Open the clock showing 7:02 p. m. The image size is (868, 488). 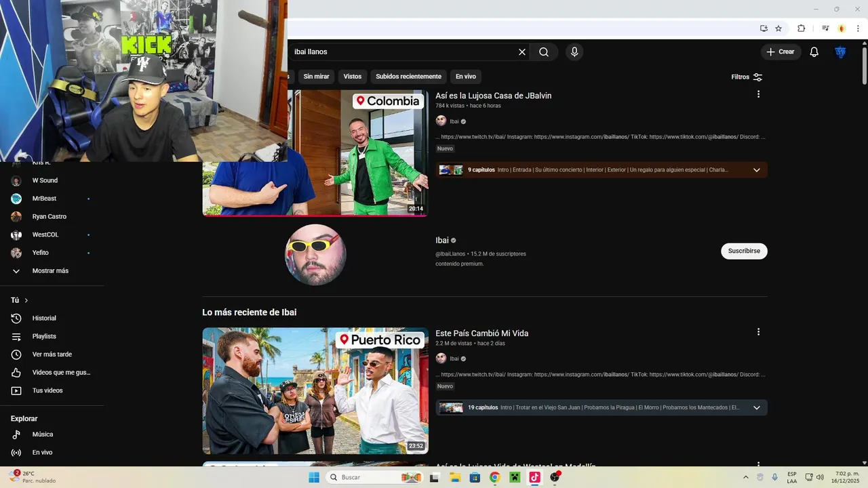pos(847,477)
